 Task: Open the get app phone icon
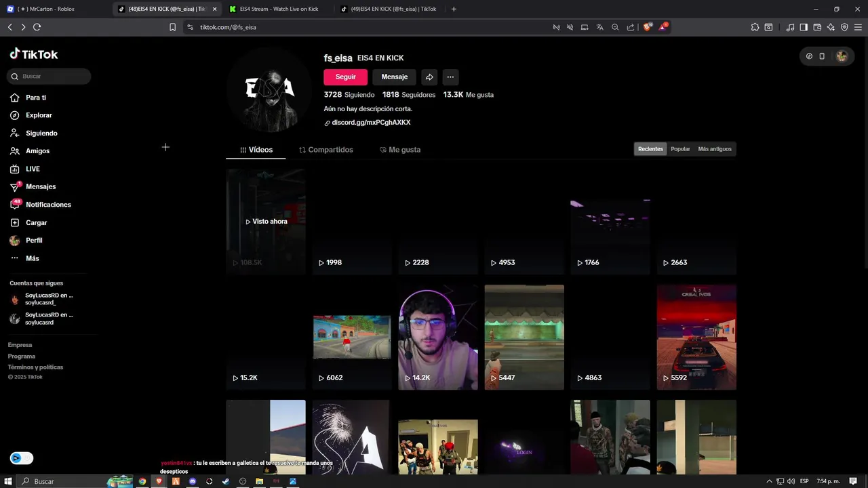pyautogui.click(x=822, y=56)
